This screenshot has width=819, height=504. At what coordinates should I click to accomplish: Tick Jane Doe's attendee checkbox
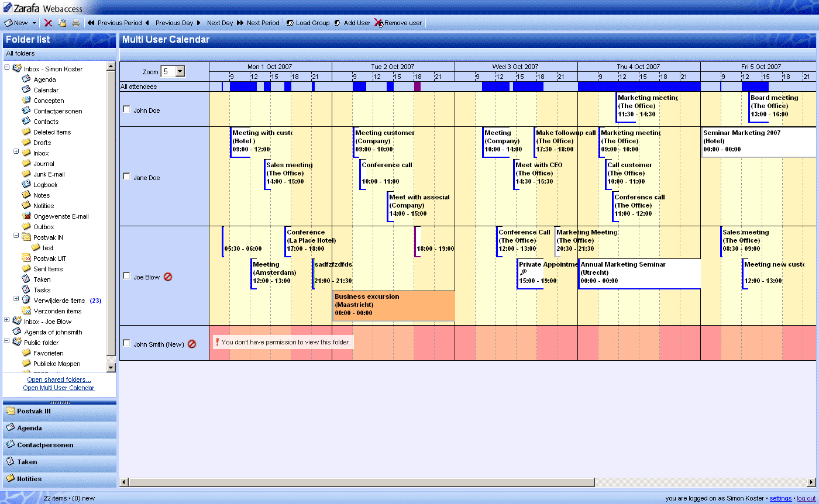click(x=126, y=177)
